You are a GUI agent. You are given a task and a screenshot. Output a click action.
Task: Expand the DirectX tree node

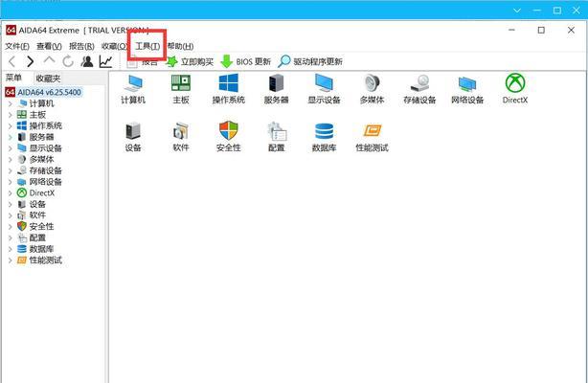coord(11,193)
